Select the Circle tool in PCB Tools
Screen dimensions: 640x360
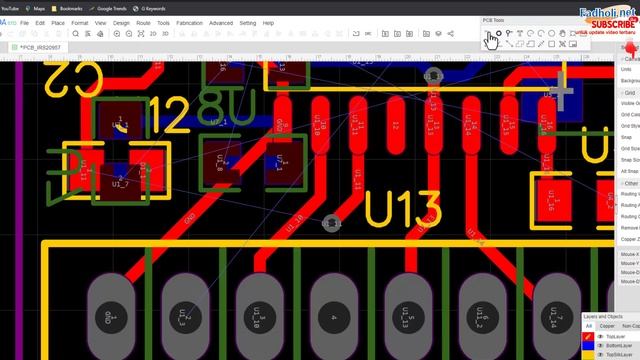coord(551,33)
